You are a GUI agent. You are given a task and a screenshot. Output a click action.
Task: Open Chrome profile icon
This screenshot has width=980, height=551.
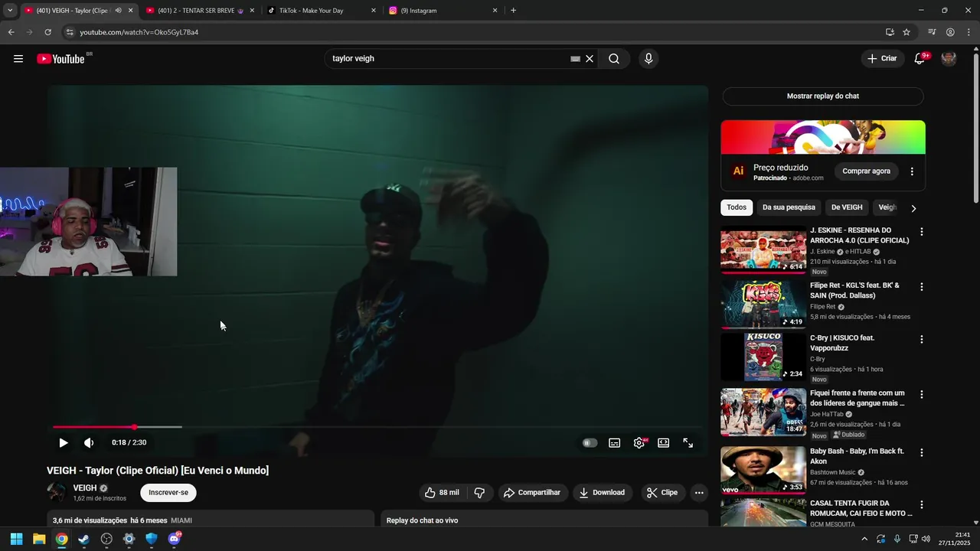pyautogui.click(x=950, y=32)
